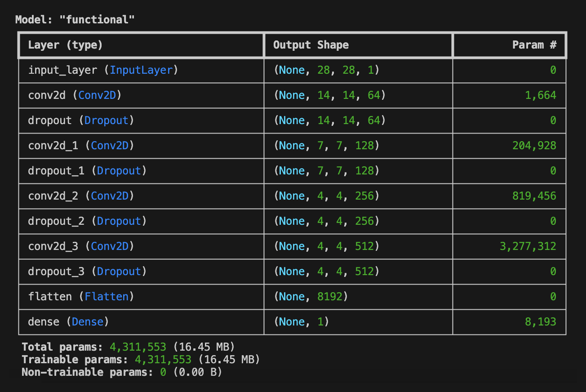The width and height of the screenshot is (586, 392).
Task: Click the 'Output Shape' column header
Action: 311,45
